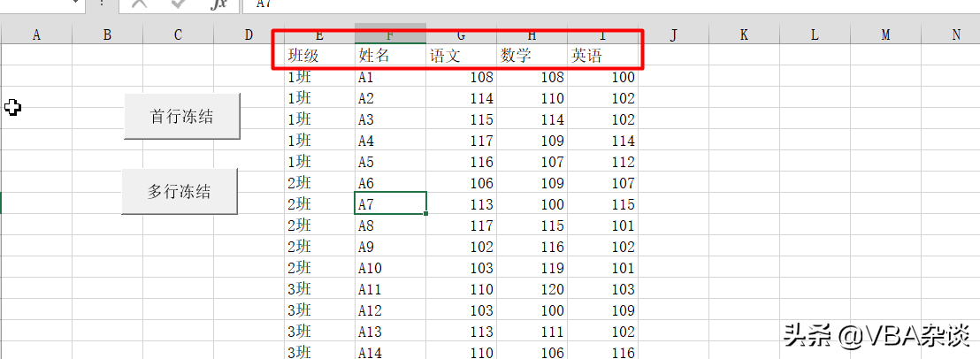Click the 英语 score 109 for A12
Screen dimensions: 980x359
tap(602, 310)
